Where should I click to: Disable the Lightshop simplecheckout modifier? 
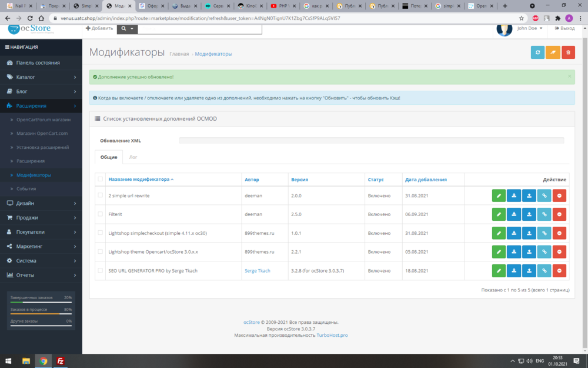pyautogui.click(x=559, y=233)
